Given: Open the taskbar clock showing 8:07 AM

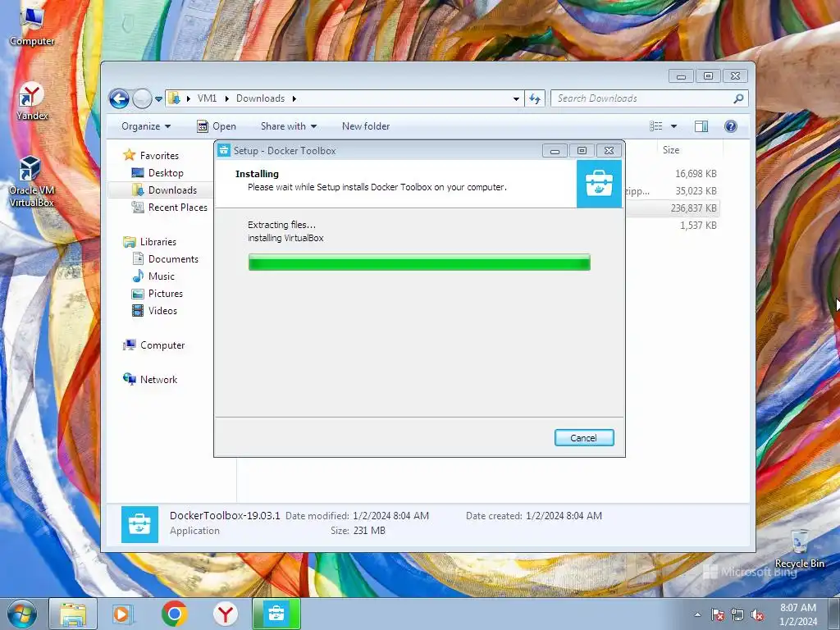Looking at the screenshot, I should (798, 614).
